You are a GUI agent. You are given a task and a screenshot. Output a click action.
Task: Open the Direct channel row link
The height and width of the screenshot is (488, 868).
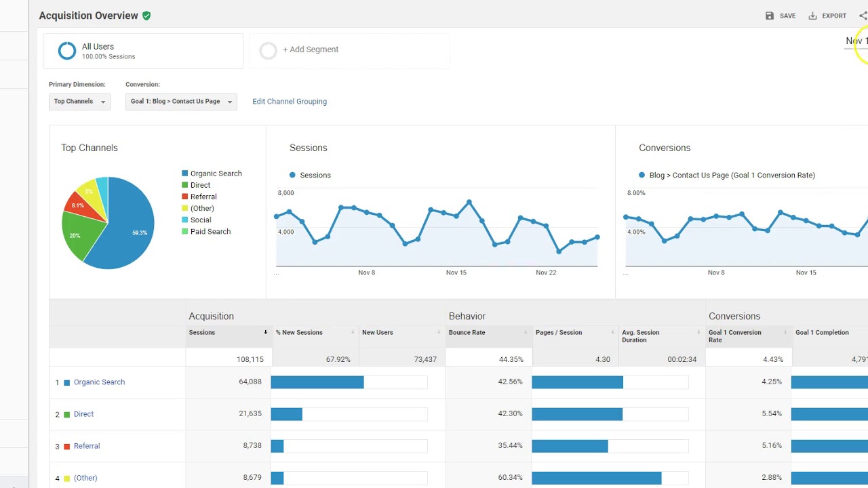pyautogui.click(x=83, y=414)
